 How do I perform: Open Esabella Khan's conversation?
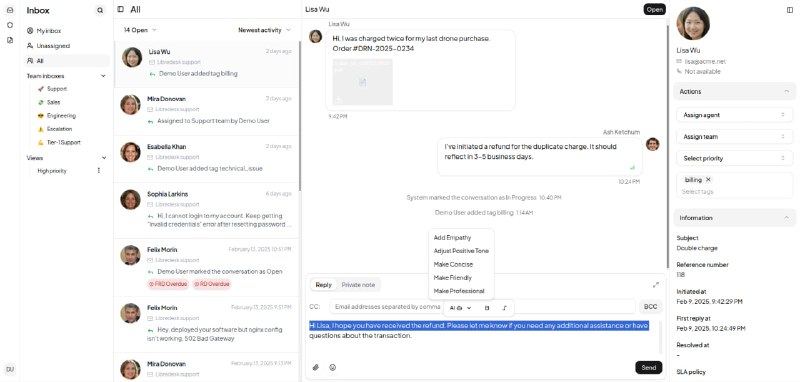coord(207,159)
